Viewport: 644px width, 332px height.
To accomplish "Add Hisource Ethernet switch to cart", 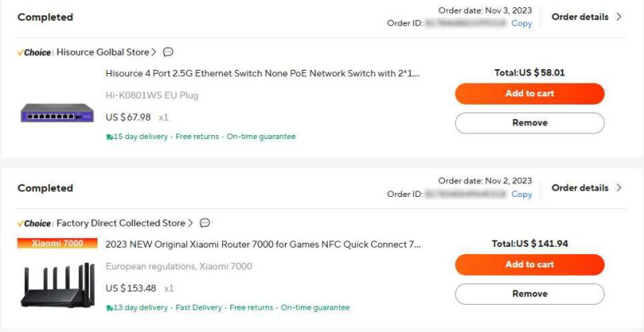I will [x=530, y=93].
